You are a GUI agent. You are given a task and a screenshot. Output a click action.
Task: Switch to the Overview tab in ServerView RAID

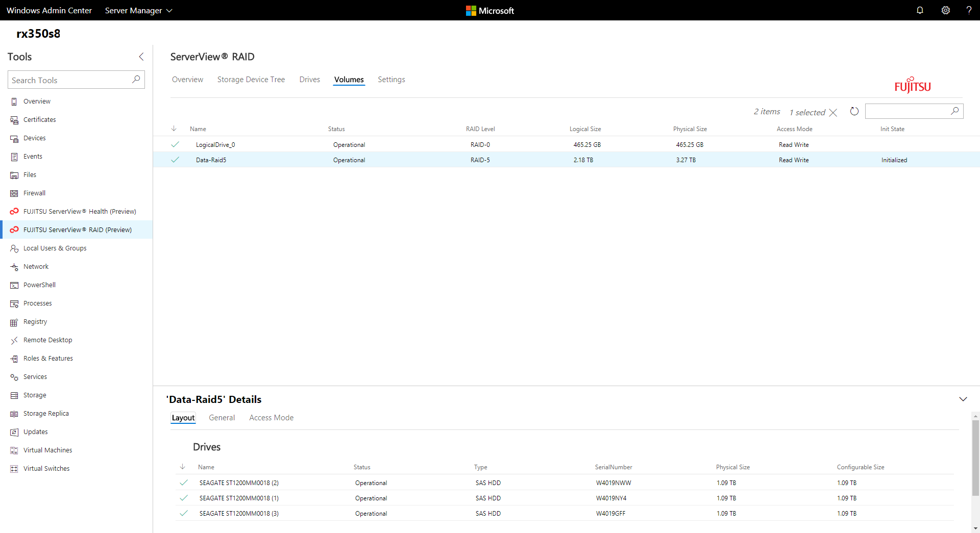pyautogui.click(x=187, y=80)
